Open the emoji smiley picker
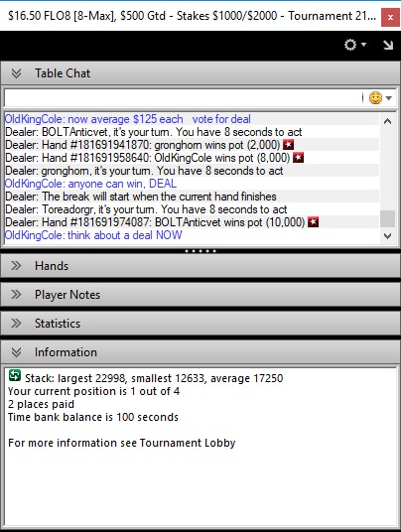The height and width of the screenshot is (532, 401). (375, 98)
